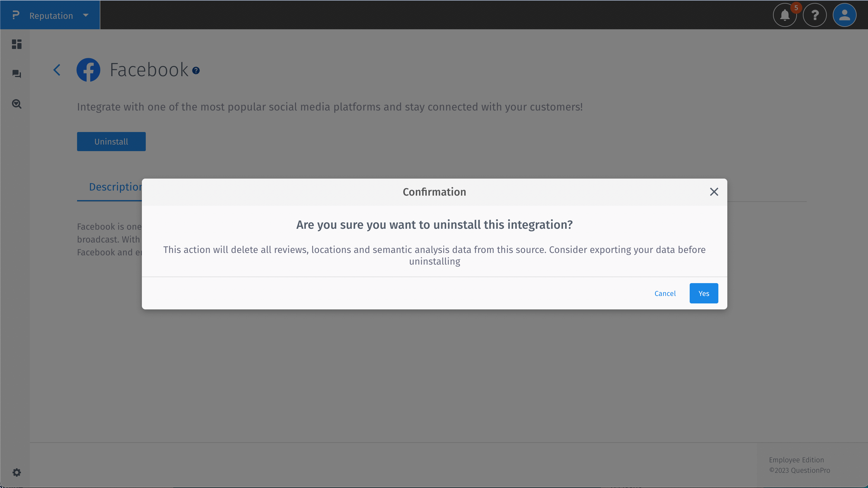Image resolution: width=868 pixels, height=488 pixels.
Task: Close the Confirmation dialog
Action: [714, 191]
